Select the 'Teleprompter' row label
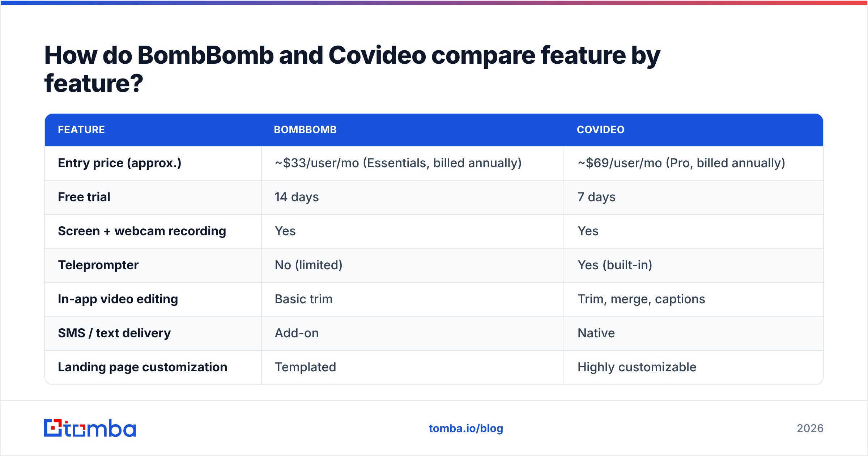The height and width of the screenshot is (456, 868). [98, 265]
